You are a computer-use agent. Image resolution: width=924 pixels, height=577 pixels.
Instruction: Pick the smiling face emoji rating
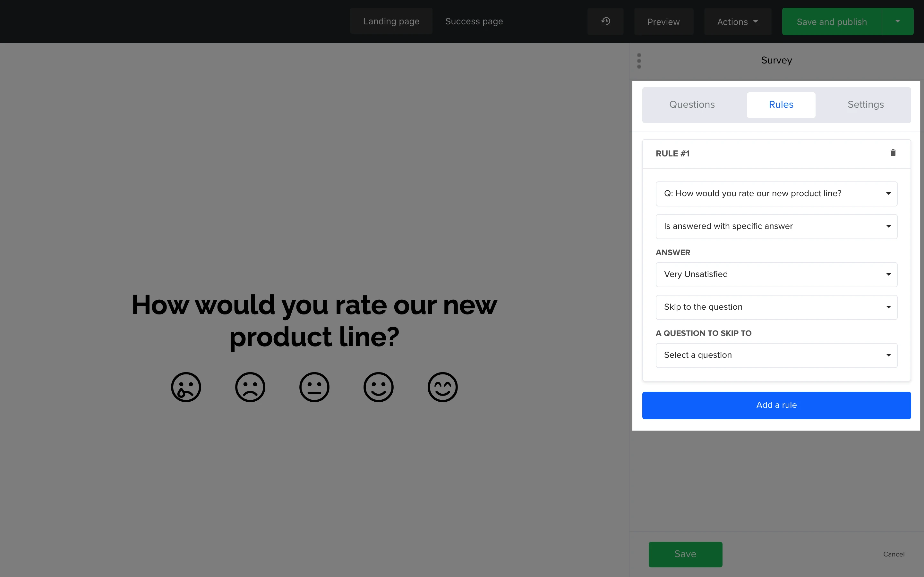[378, 387]
